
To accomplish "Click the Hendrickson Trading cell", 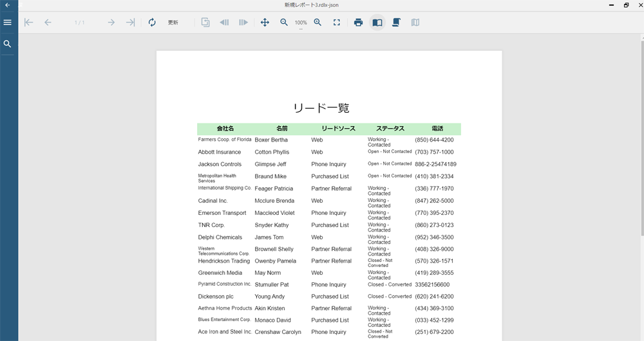I will [224, 261].
